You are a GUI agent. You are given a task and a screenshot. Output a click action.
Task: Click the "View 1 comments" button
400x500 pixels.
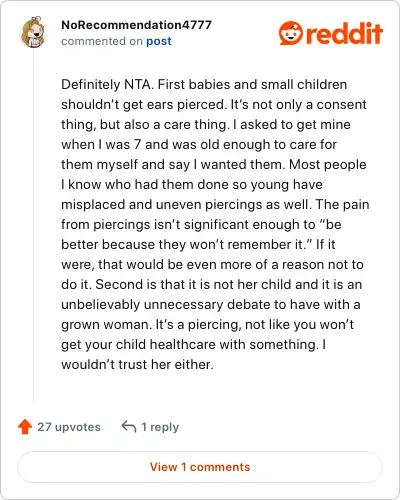tap(200, 467)
